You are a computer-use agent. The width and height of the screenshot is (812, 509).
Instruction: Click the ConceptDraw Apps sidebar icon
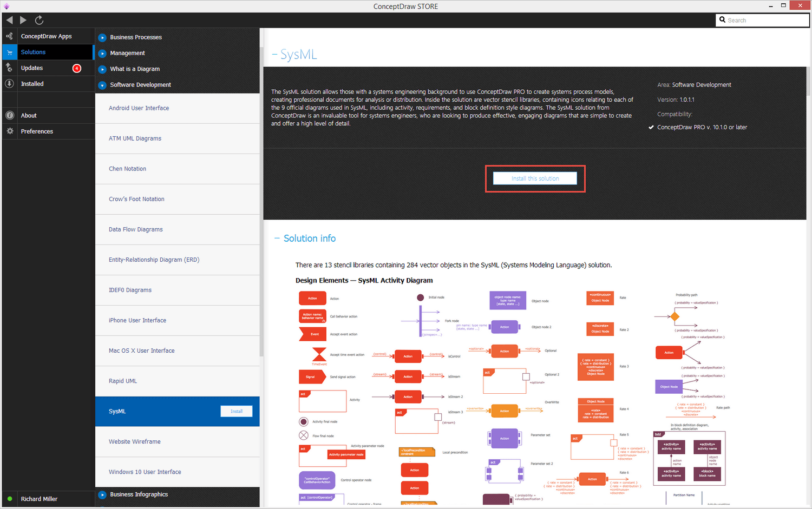pyautogui.click(x=9, y=36)
